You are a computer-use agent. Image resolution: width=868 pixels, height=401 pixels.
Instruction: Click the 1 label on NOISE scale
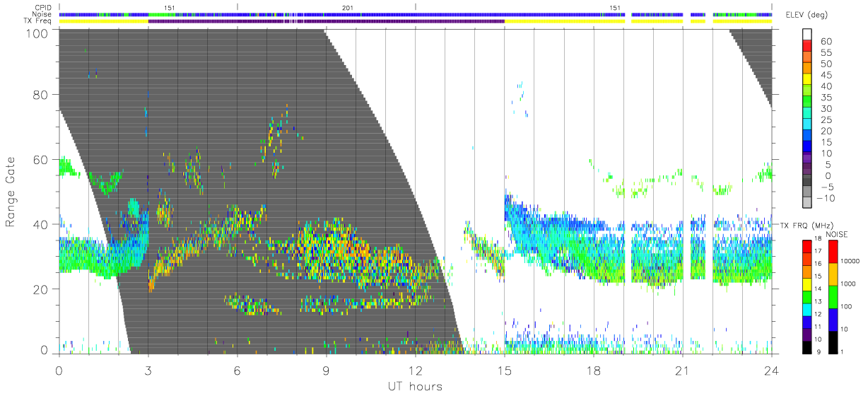tap(840, 351)
